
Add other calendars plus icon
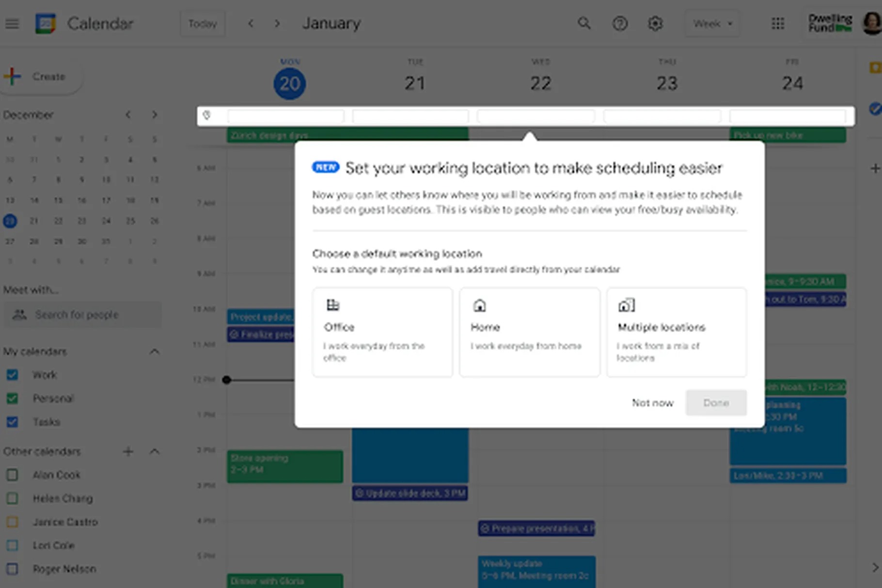click(128, 452)
